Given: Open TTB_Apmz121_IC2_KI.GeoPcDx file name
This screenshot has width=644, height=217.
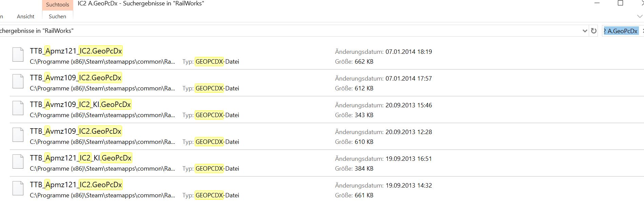Looking at the screenshot, I should pos(81,158).
